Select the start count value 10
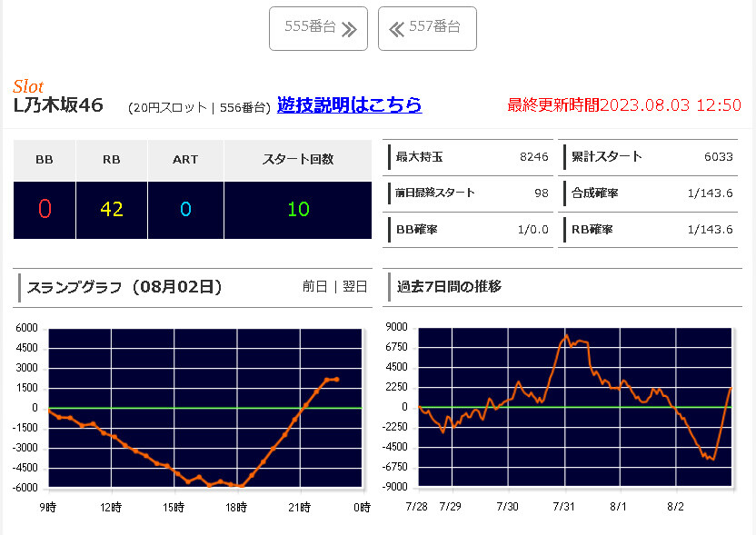 click(x=298, y=209)
